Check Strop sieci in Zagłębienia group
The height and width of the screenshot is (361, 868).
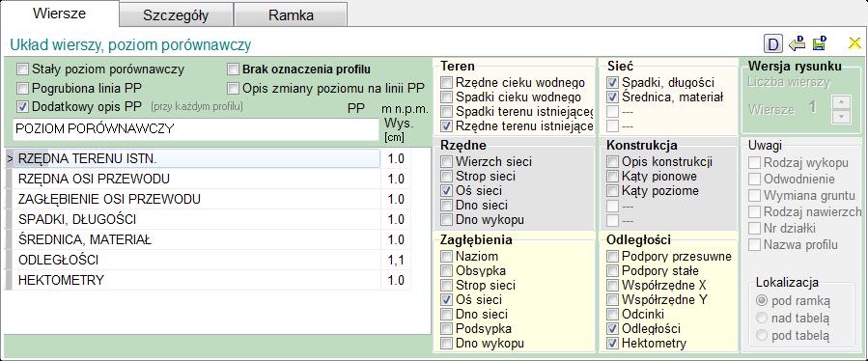pos(446,285)
